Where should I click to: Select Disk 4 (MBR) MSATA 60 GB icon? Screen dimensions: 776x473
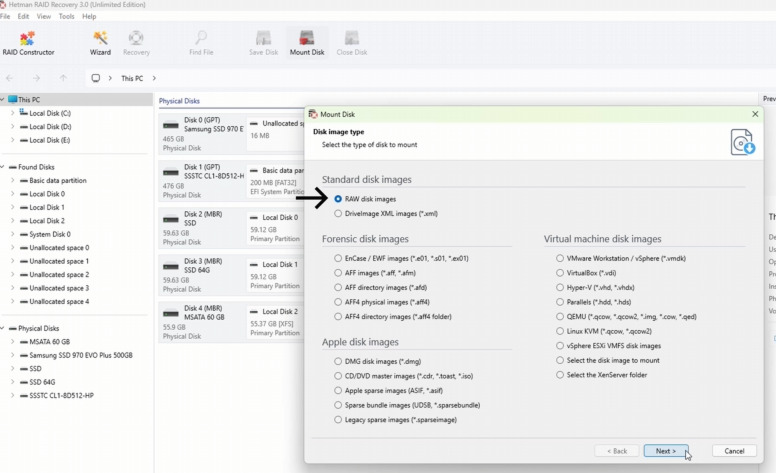coord(171,314)
